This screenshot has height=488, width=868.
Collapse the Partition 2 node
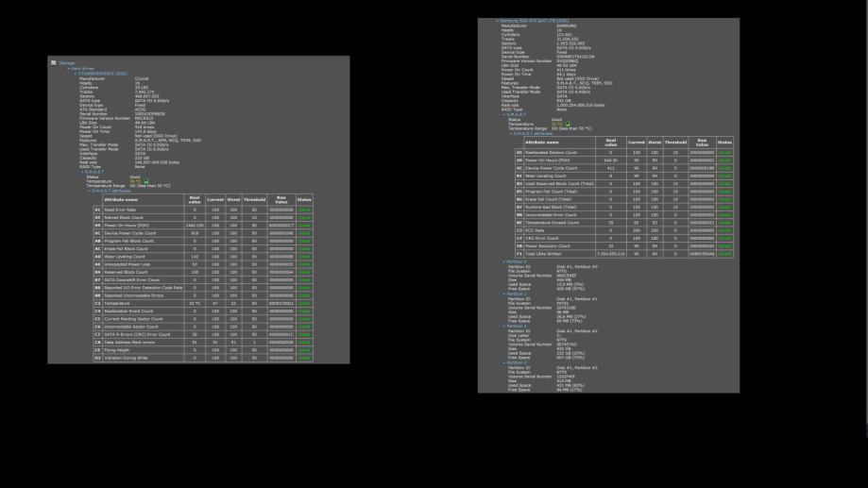pos(503,327)
